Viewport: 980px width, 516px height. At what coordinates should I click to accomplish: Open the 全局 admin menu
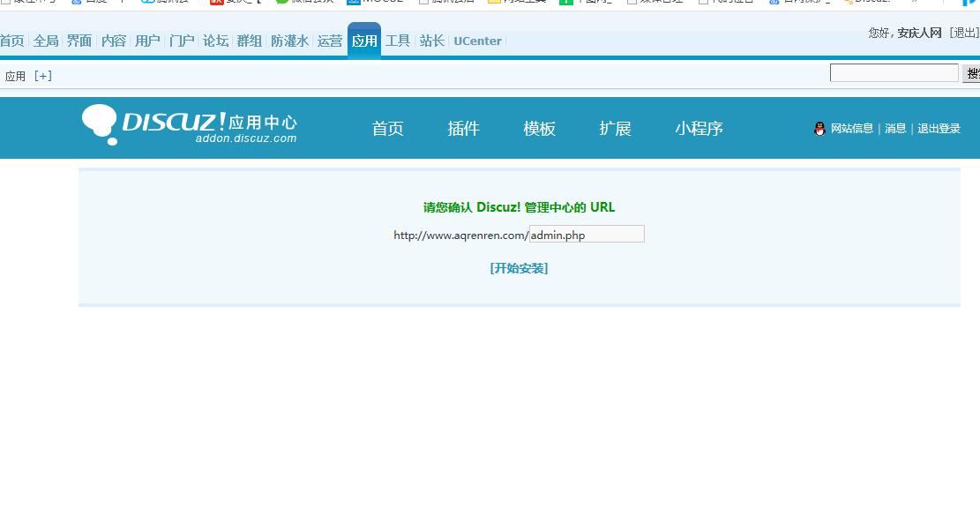tap(46, 41)
